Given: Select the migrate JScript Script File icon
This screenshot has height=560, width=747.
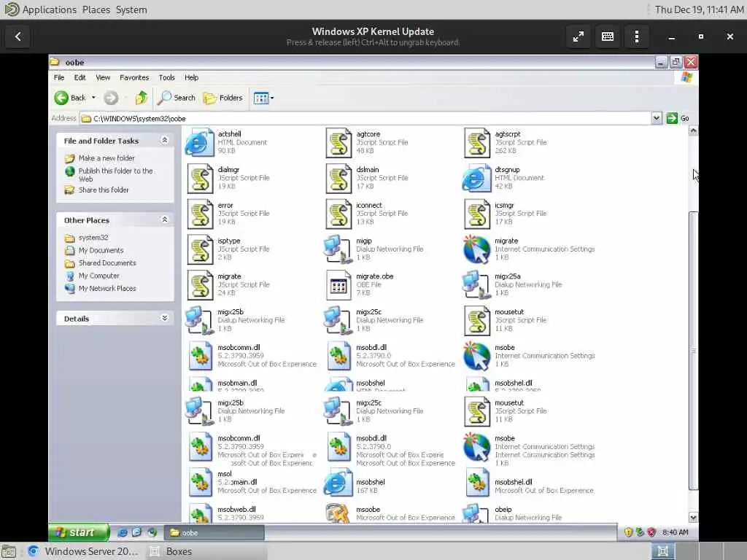Looking at the screenshot, I should [200, 285].
